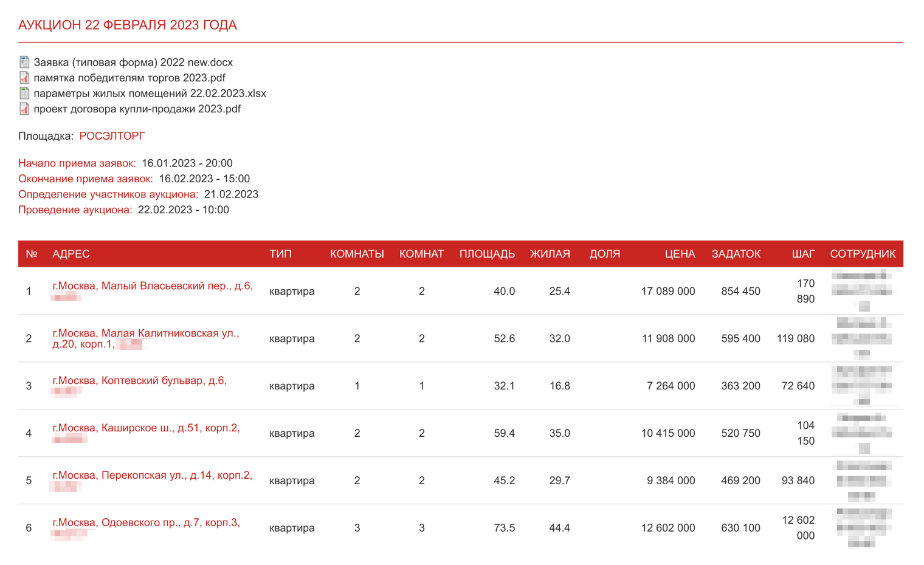This screenshot has width=924, height=565.
Task: Click price 12 602 000 in ЦЕНА column
Action: [668, 528]
